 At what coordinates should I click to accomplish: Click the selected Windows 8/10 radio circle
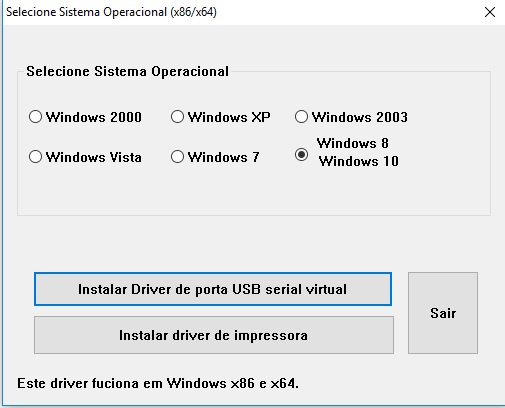[x=301, y=155]
